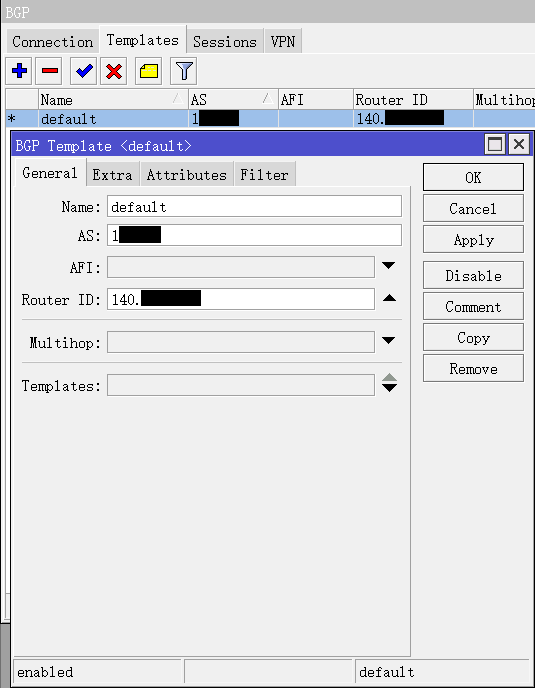Click the red X disable icon
Screen dimensions: 535x688
pos(114,71)
